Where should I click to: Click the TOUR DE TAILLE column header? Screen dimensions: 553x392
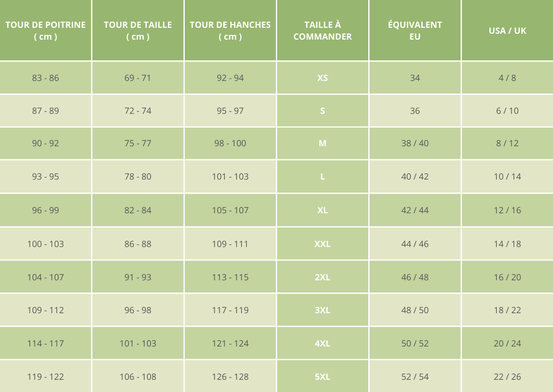point(138,31)
